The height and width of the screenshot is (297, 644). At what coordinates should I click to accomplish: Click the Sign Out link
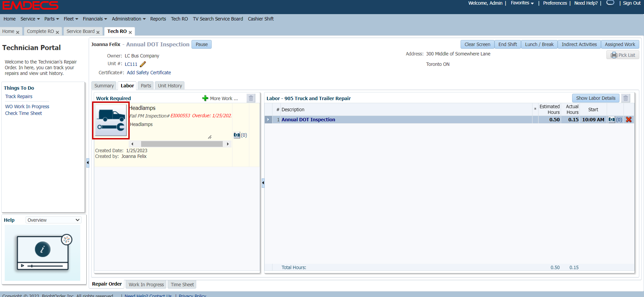[x=632, y=3]
